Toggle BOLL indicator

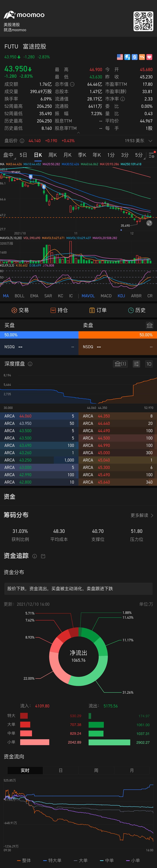20,296
